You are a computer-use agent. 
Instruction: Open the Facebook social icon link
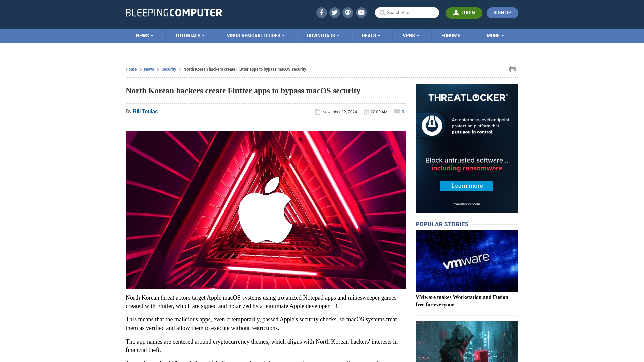coord(322,12)
